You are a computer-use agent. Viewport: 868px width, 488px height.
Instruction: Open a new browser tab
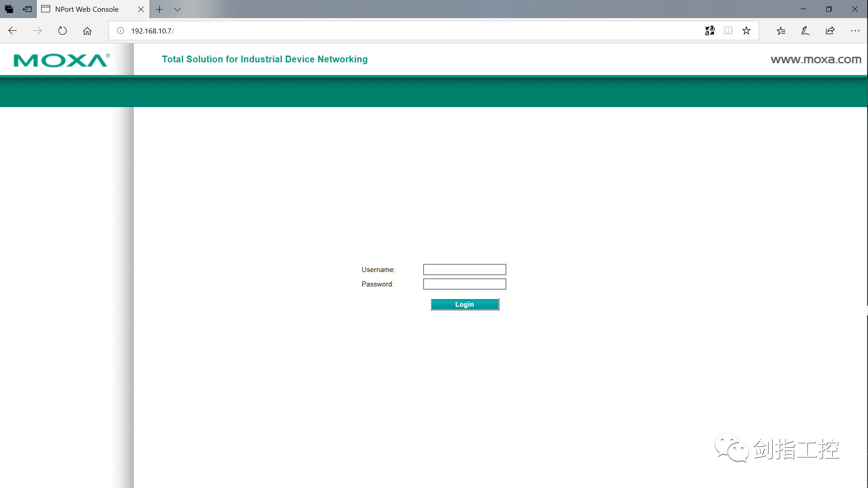tap(160, 9)
